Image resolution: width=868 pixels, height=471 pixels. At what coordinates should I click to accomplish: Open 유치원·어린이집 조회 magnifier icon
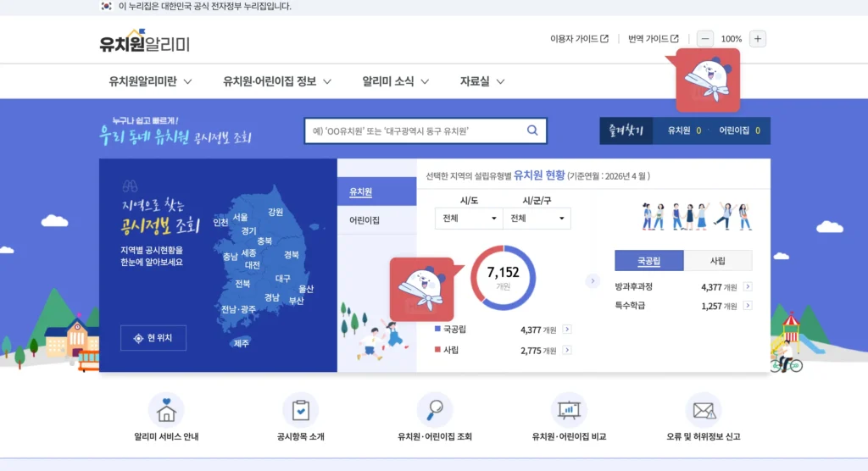pyautogui.click(x=435, y=410)
